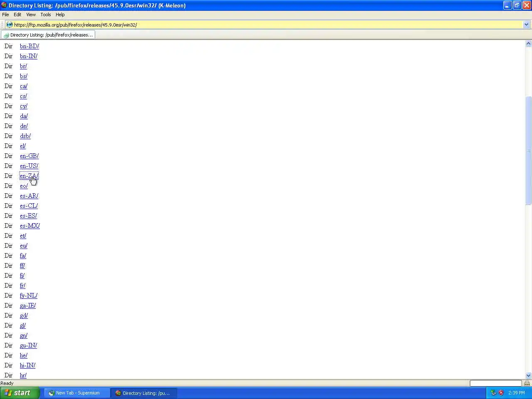The height and width of the screenshot is (399, 532).
Task: Open the fi/ directory link
Action: pos(22,276)
